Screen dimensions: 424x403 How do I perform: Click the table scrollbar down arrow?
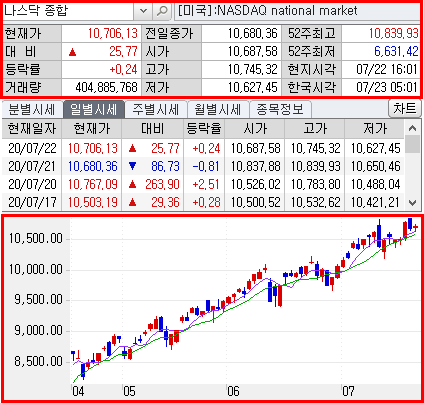pos(413,202)
